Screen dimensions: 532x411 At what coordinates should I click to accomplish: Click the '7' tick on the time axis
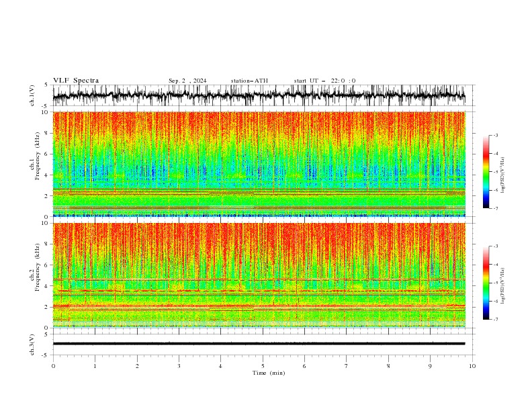pos(347,366)
